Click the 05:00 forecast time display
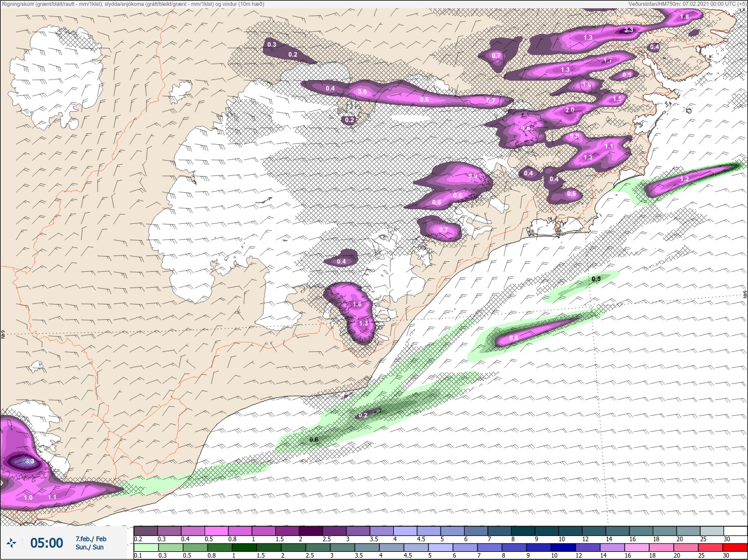The image size is (748, 560). click(47, 543)
